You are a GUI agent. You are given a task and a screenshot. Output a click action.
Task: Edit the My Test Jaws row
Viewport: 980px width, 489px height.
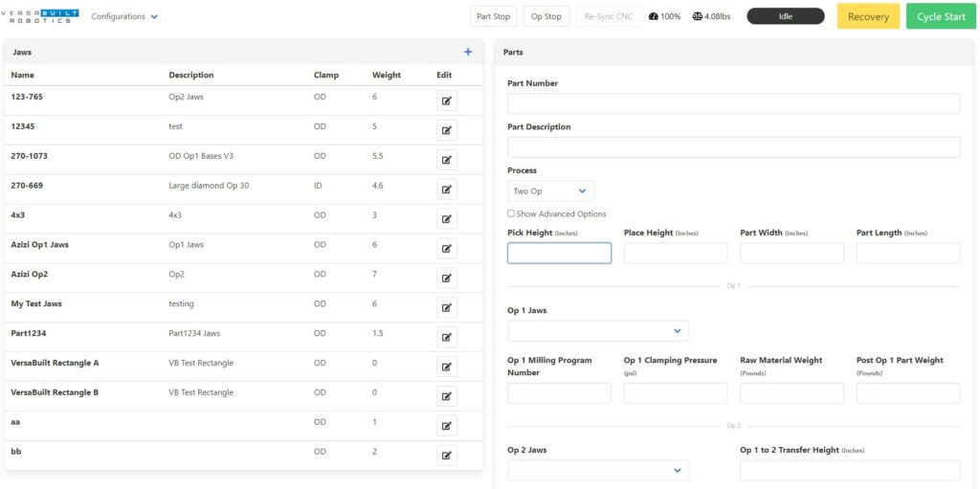click(x=447, y=307)
